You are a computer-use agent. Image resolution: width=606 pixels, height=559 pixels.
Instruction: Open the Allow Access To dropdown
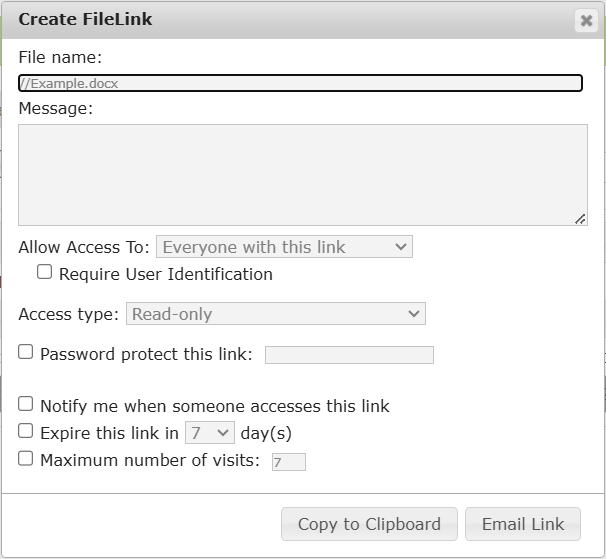284,247
